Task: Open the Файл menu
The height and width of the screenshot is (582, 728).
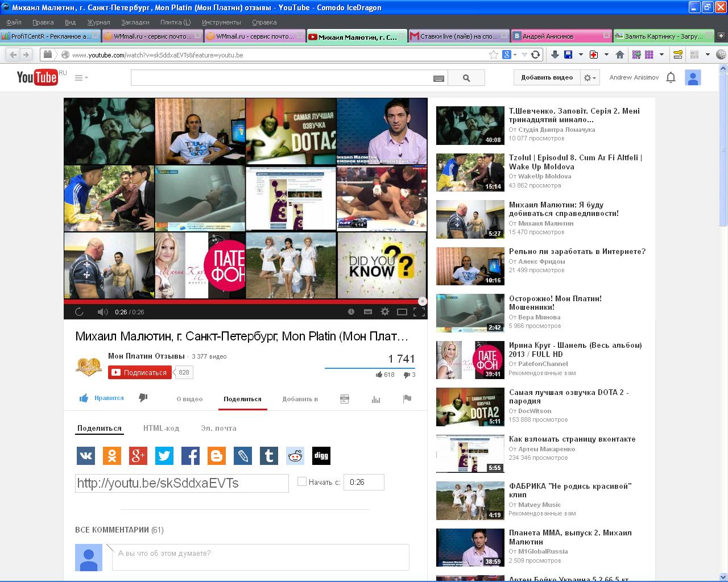Action: pyautogui.click(x=14, y=22)
